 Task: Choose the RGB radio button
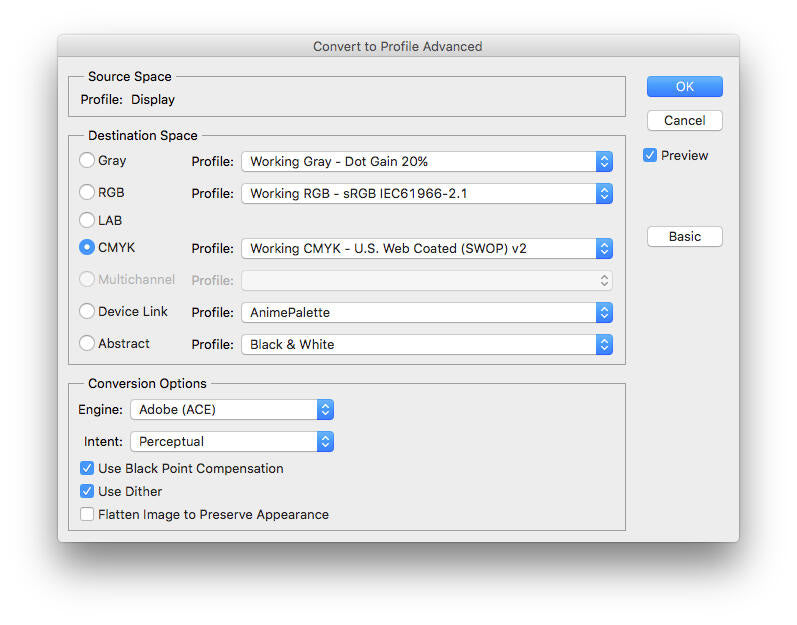pos(87,193)
